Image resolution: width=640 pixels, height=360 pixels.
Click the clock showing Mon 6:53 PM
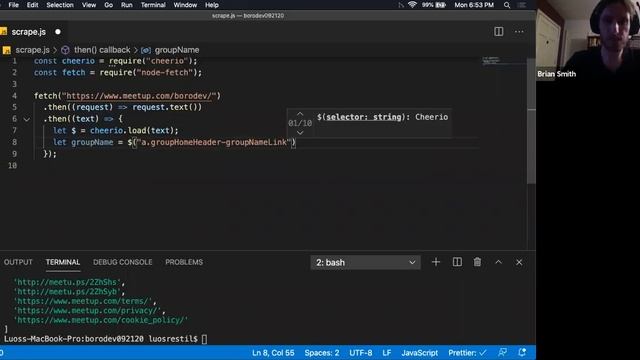(x=474, y=5)
